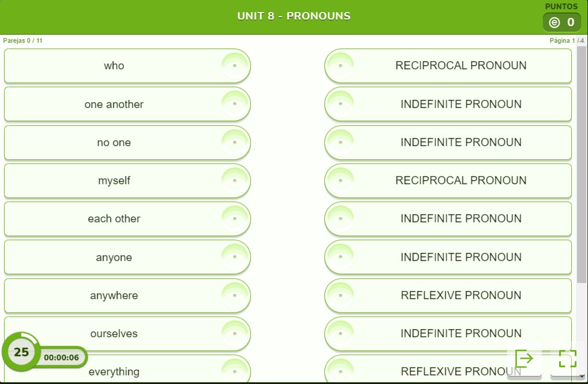
Task: Click the INDEFINITE PRONOUN card beside "one another"
Action: pos(460,105)
